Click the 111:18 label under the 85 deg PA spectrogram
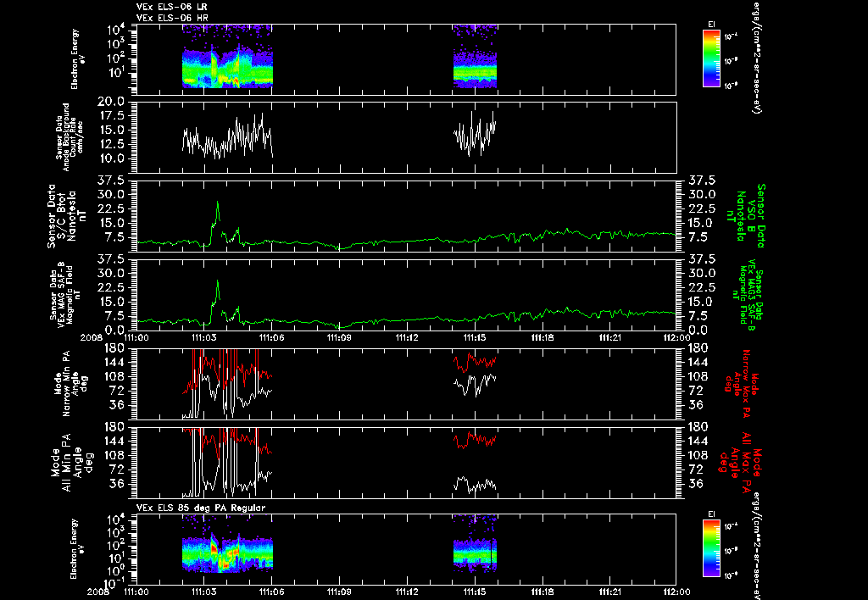 (x=542, y=592)
